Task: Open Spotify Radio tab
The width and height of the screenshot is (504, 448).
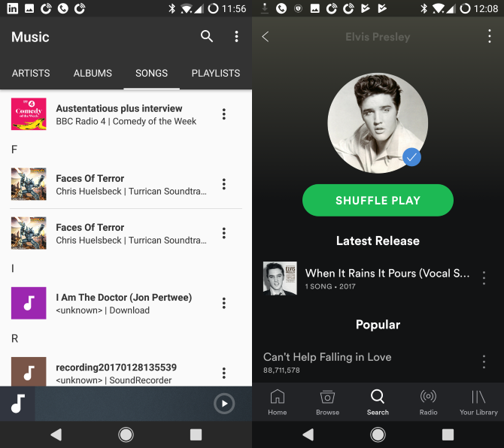Action: [x=428, y=402]
